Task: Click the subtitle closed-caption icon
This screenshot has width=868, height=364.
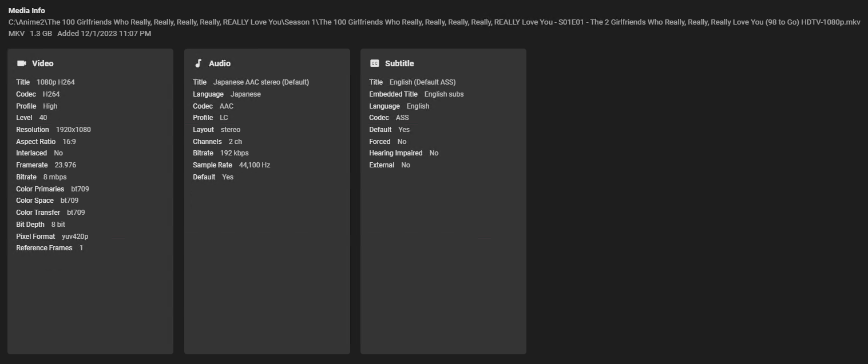Action: point(375,63)
